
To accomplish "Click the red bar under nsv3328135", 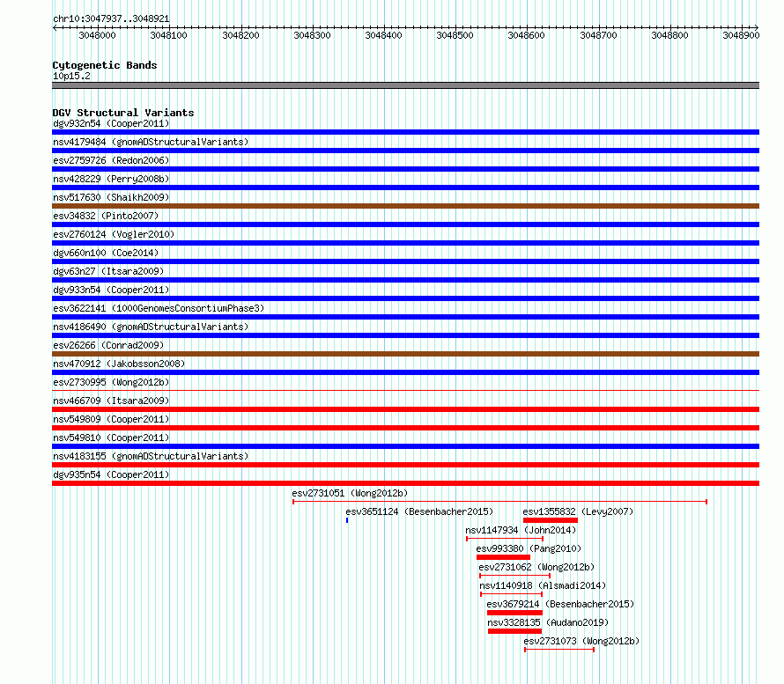I will [515, 631].
